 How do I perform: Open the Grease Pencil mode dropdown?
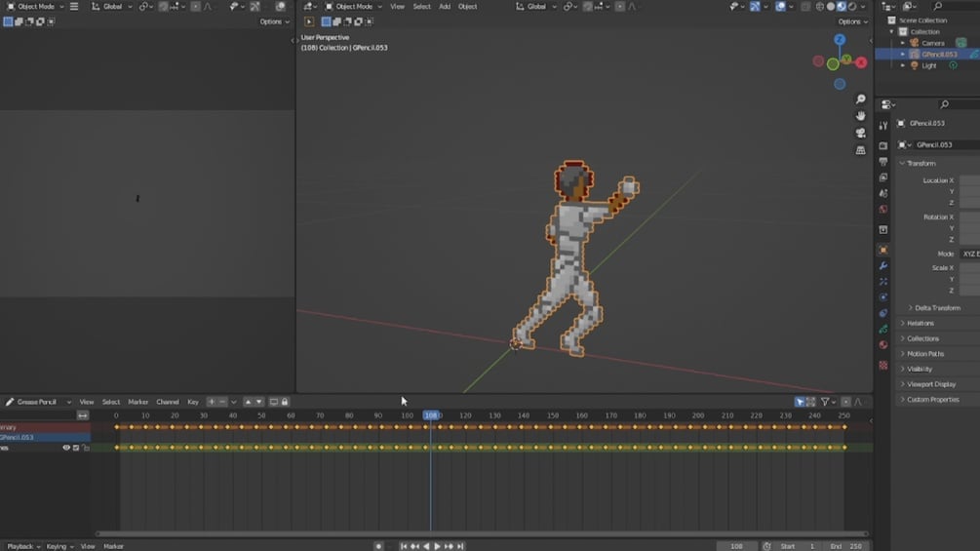(37, 402)
